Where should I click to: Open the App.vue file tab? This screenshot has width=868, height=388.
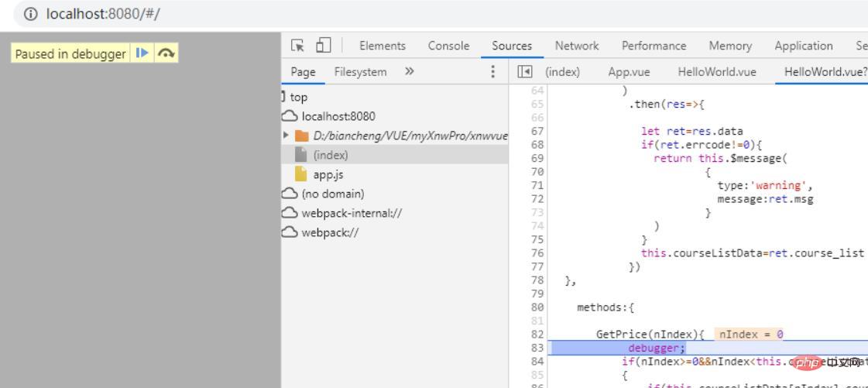629,72
